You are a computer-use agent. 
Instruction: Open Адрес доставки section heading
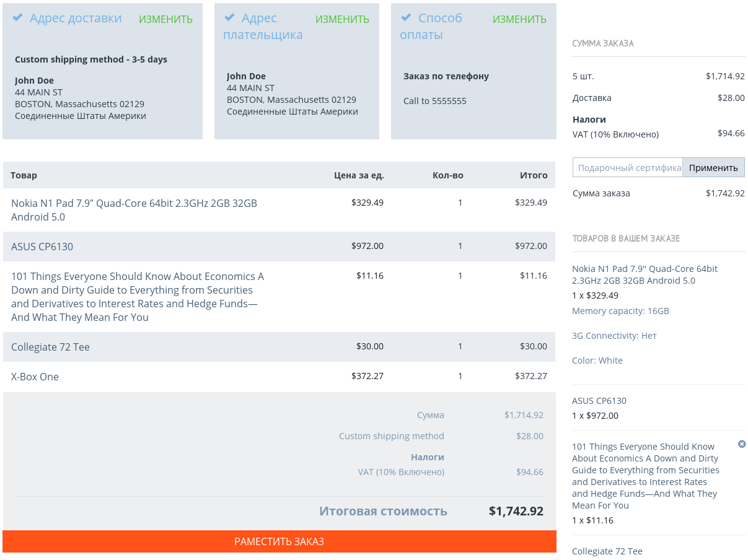tap(76, 18)
